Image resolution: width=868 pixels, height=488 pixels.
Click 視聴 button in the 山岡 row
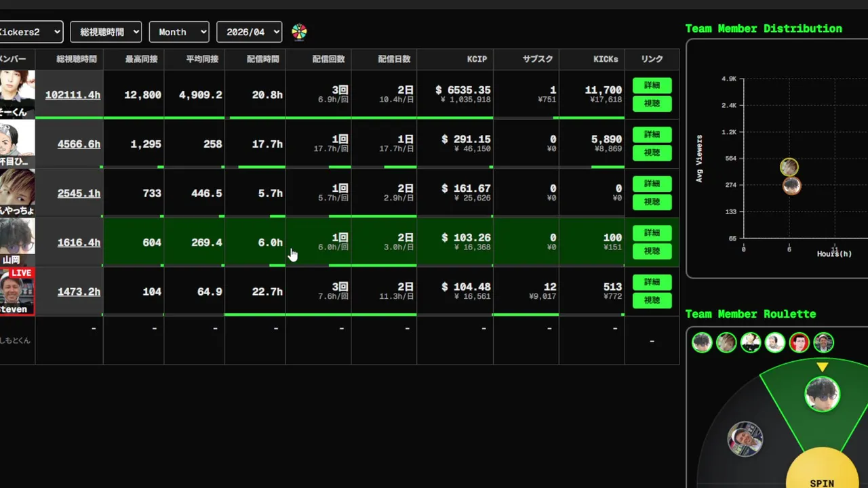(652, 251)
